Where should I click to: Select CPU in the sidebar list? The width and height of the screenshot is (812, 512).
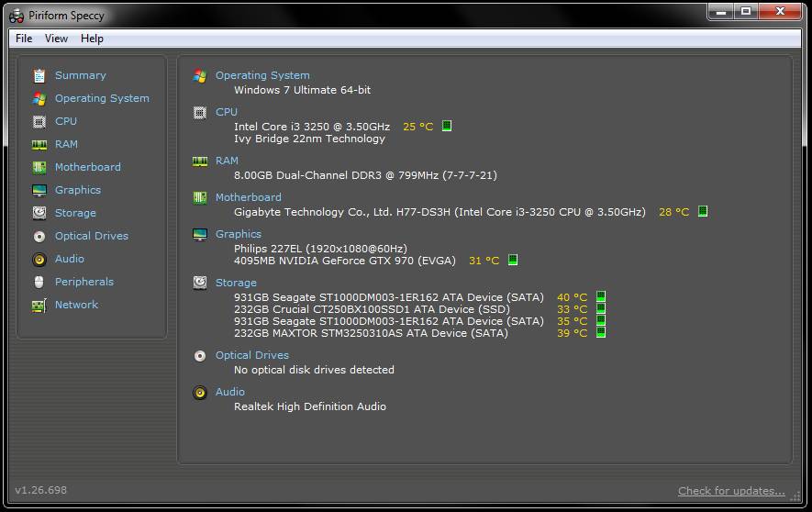click(66, 121)
